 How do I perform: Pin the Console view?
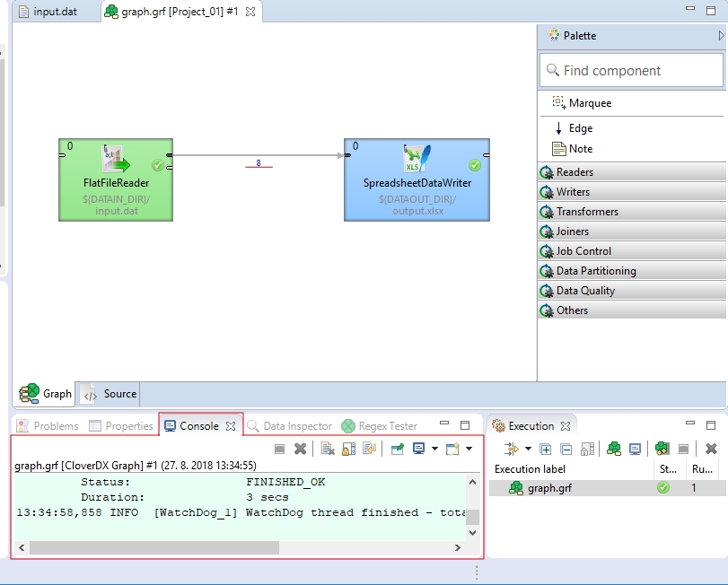pos(398,449)
